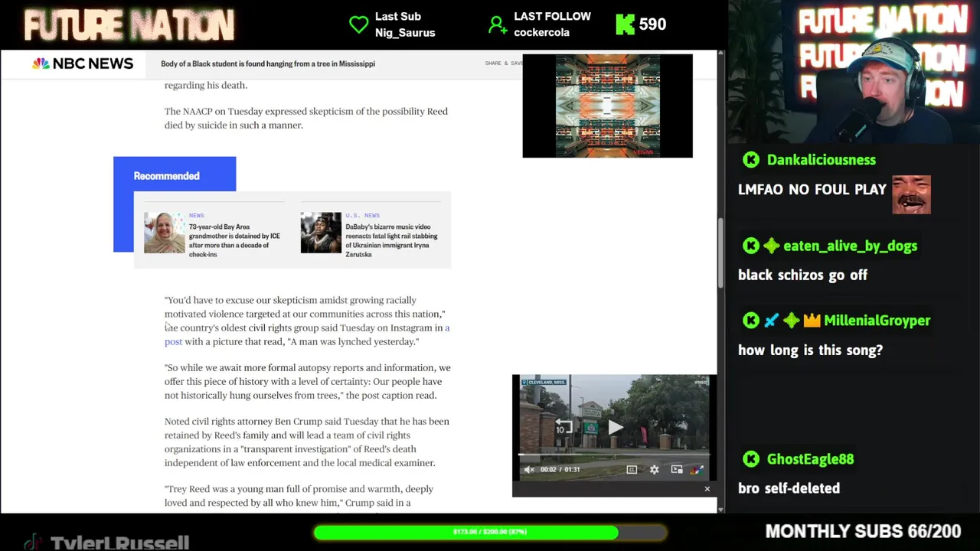Click the Last Sub heart icon
Viewport: 980px width, 551px height.
click(358, 24)
